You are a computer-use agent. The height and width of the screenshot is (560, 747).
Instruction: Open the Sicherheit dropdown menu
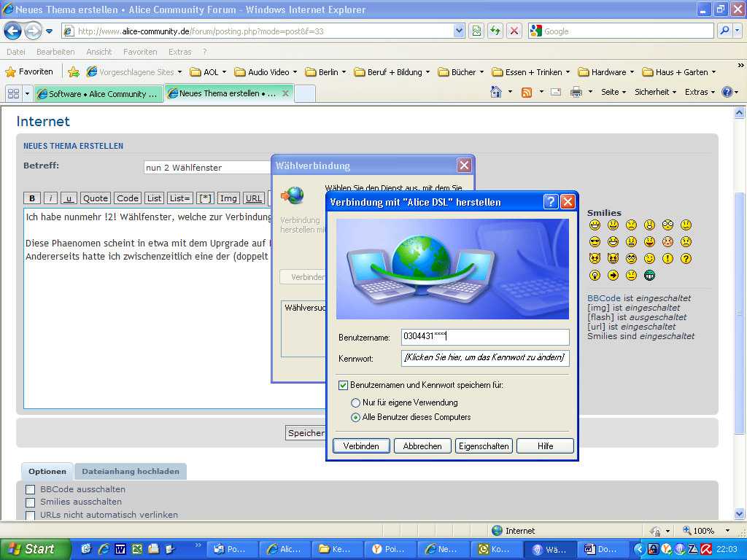point(655,92)
